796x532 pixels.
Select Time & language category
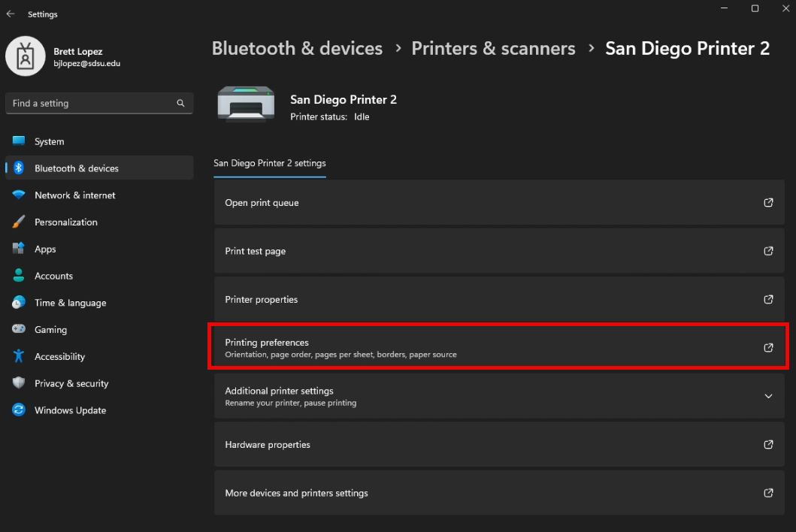coord(70,303)
